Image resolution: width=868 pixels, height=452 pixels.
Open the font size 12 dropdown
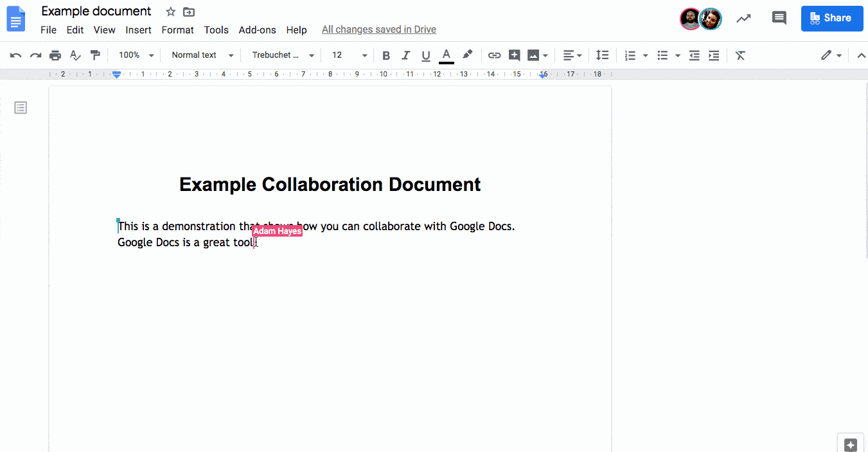coord(349,55)
